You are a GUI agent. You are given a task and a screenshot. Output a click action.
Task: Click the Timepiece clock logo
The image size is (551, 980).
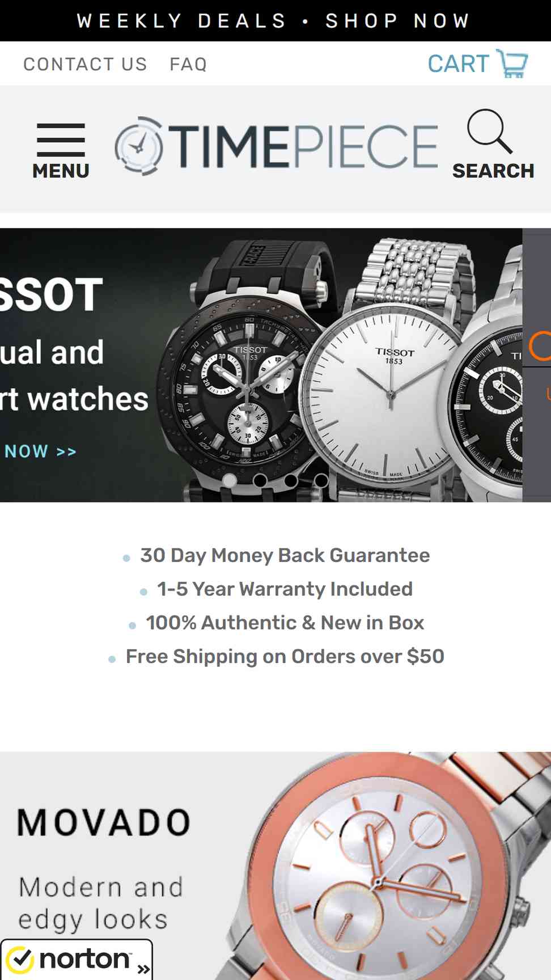[139, 146]
